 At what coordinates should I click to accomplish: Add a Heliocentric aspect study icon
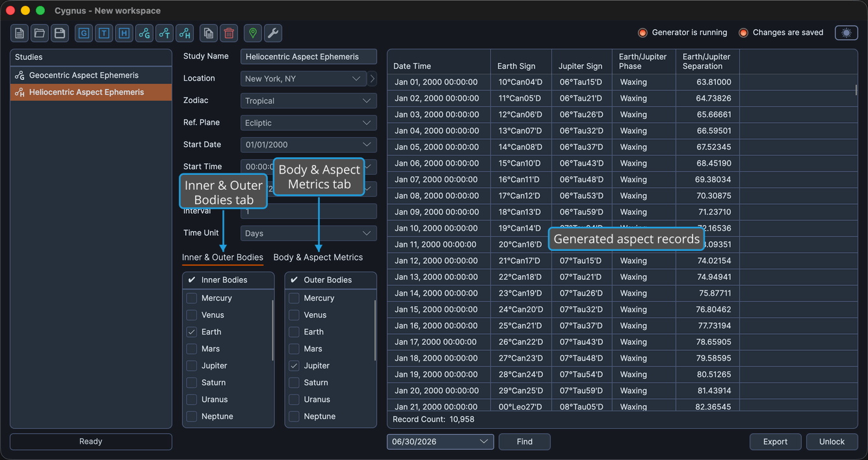tap(185, 33)
